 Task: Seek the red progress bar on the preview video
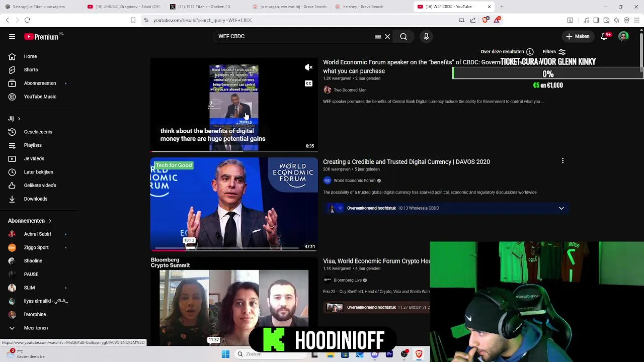pos(234,151)
